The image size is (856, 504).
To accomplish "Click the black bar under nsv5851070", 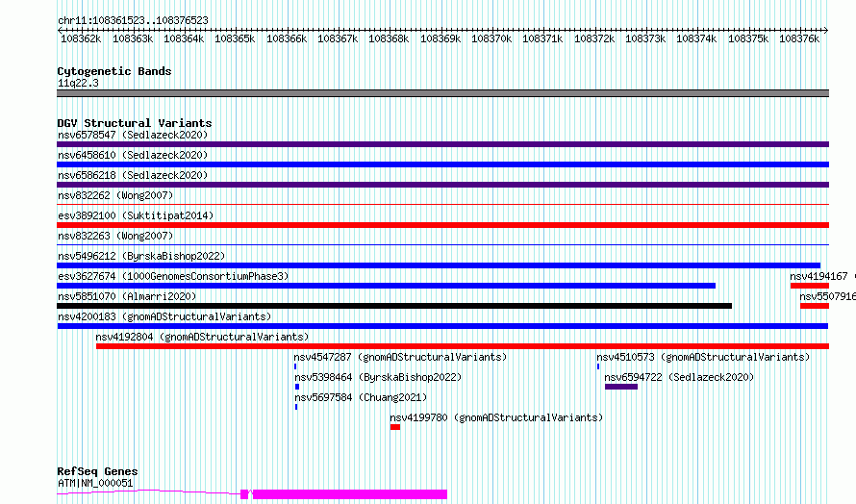I will [394, 306].
